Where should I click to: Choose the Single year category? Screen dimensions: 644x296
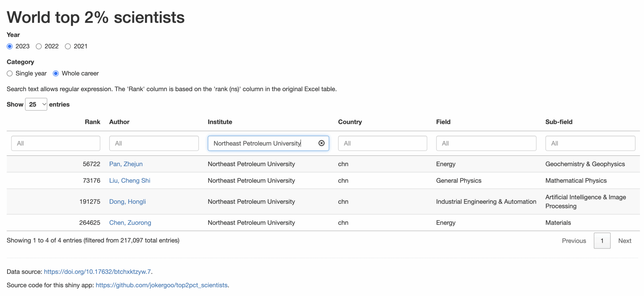click(10, 73)
